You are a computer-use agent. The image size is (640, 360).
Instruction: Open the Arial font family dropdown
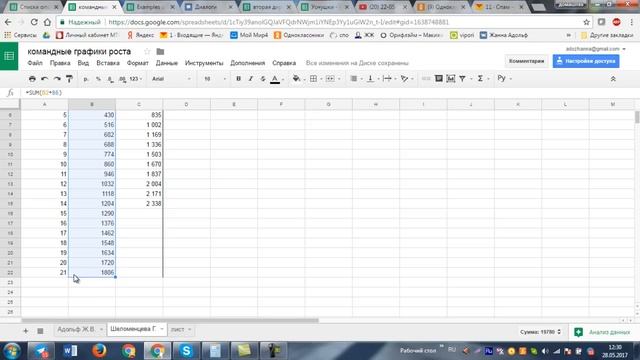[x=171, y=79]
